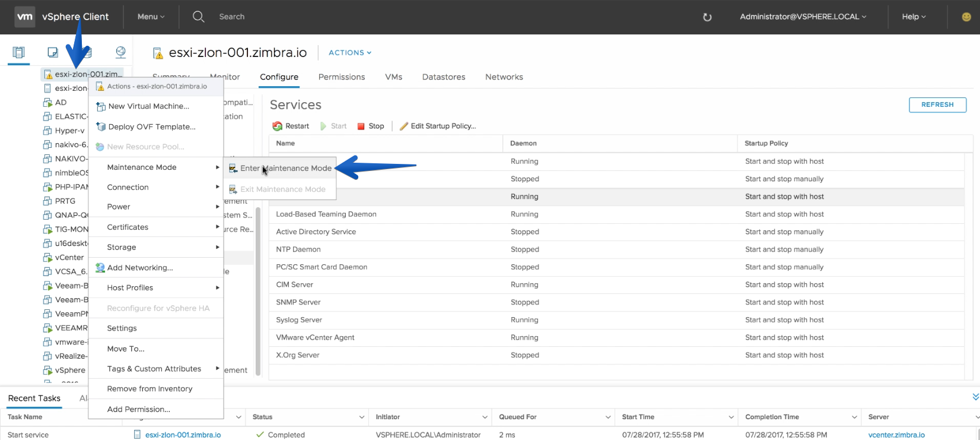Expand the Host Profiles submenu
The height and width of the screenshot is (440, 980).
(156, 287)
